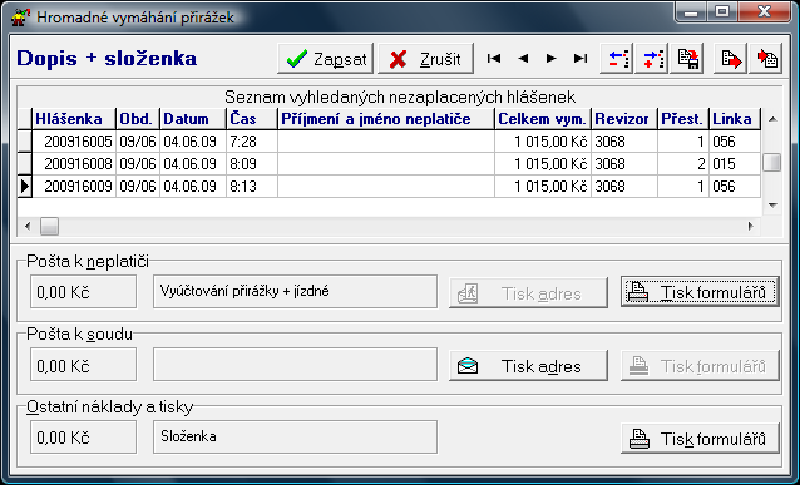The image size is (800, 485).
Task: Click Přest. cell in row 8:09
Action: pyautogui.click(x=683, y=164)
